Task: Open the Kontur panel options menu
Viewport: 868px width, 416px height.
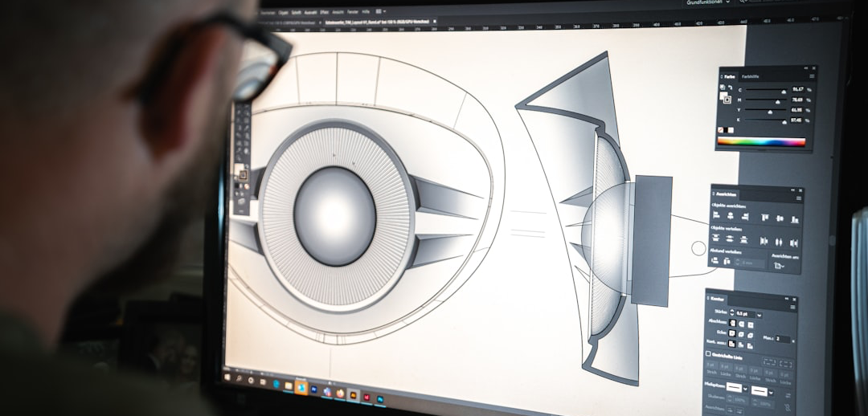Action: coord(792,307)
